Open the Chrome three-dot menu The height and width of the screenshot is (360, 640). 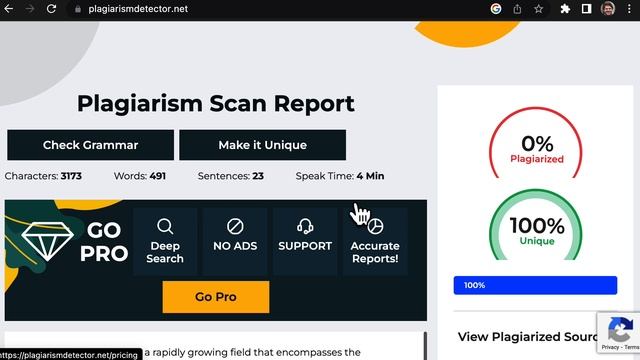click(x=629, y=9)
